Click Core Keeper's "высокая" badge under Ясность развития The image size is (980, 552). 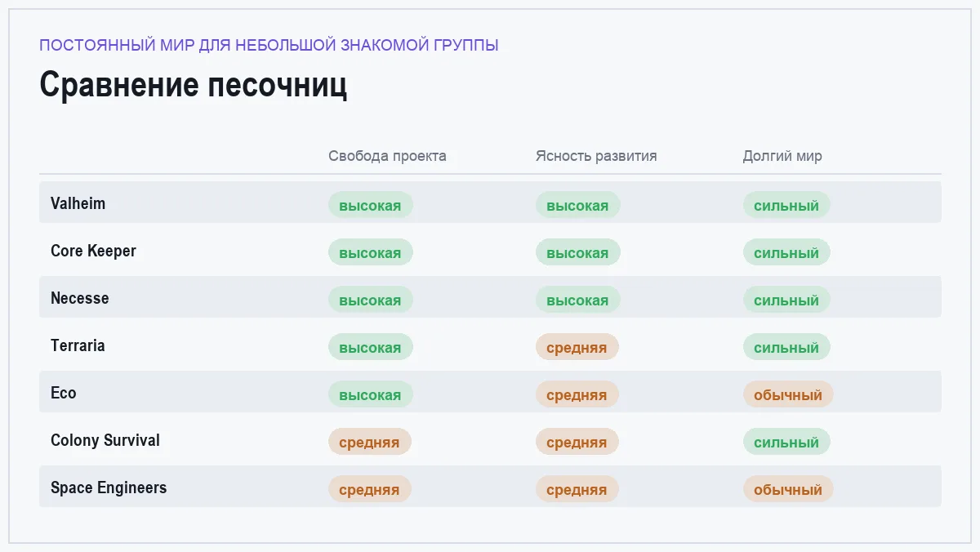(577, 252)
